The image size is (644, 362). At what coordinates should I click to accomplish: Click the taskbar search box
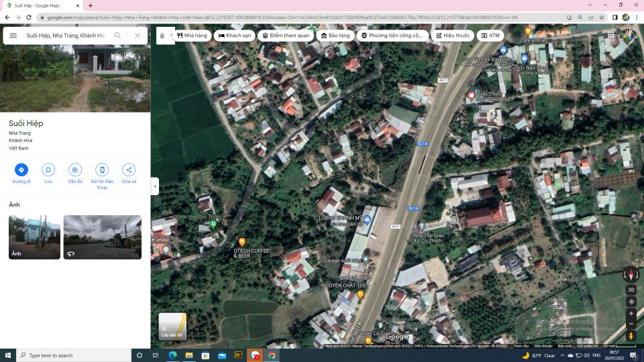point(74,355)
